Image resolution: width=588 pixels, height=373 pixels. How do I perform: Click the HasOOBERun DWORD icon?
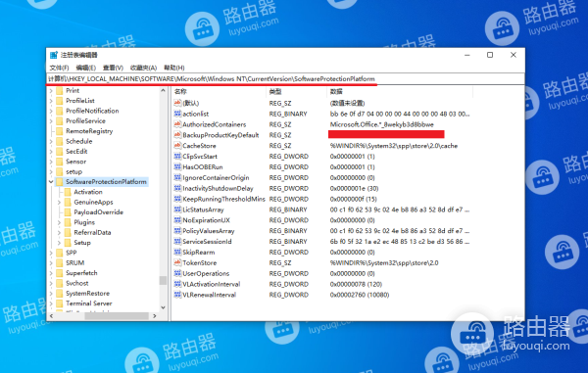click(177, 167)
